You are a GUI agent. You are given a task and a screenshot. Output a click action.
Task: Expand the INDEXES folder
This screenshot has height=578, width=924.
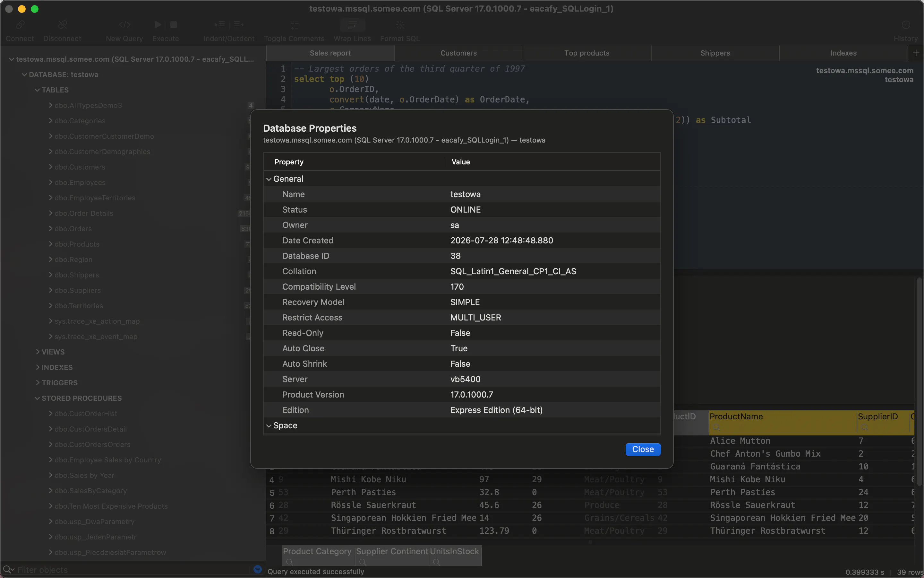tap(38, 367)
